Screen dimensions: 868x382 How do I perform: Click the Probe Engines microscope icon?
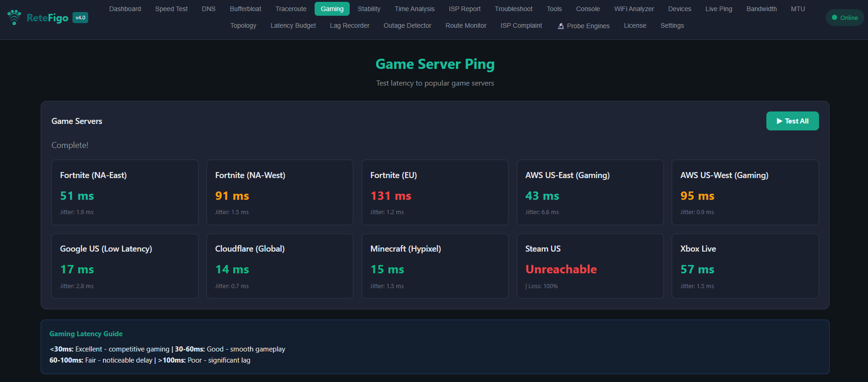tap(560, 26)
